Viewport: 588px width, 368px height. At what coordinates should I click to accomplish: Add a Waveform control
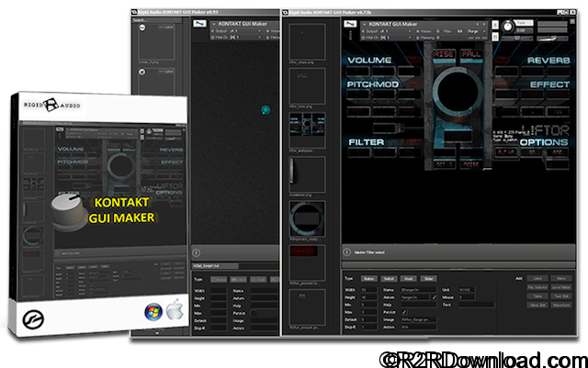[x=561, y=305]
